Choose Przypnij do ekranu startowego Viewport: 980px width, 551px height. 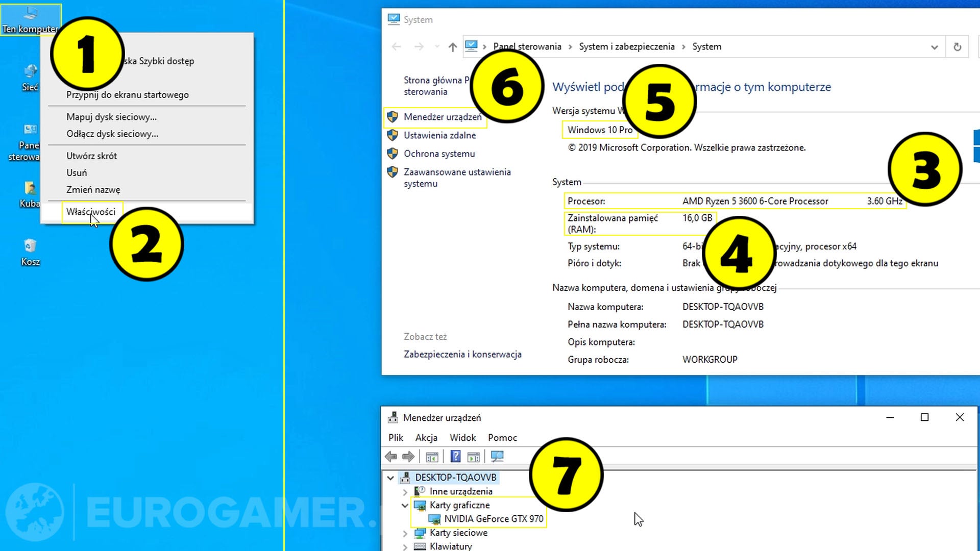pos(128,94)
